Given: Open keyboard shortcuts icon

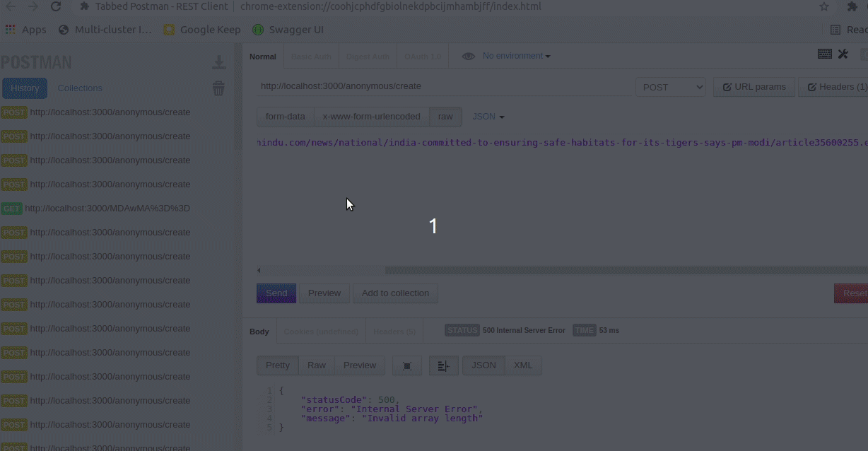Looking at the screenshot, I should (x=825, y=54).
